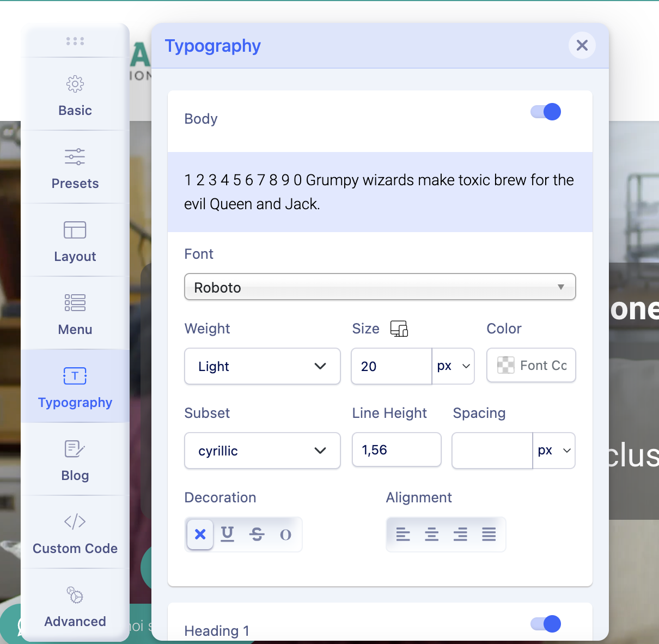Click the Line Height input field
This screenshot has width=659, height=644.
tap(396, 450)
